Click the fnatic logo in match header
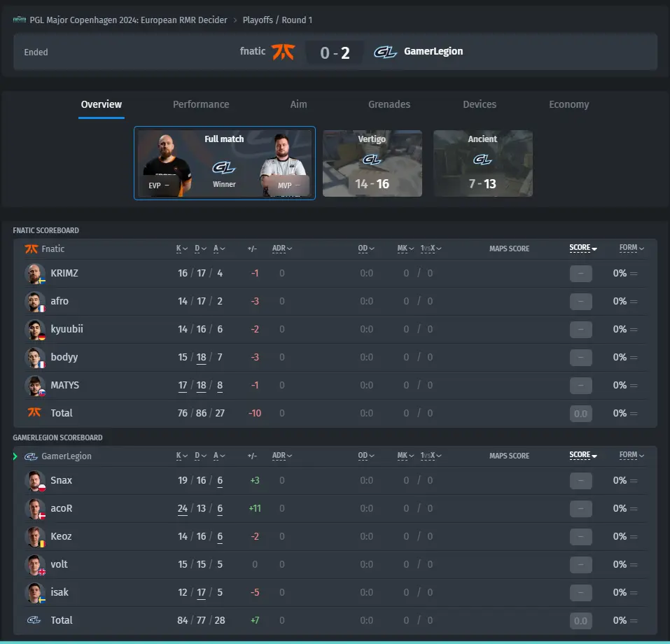Viewport: 670px width, 644px height. 284,52
